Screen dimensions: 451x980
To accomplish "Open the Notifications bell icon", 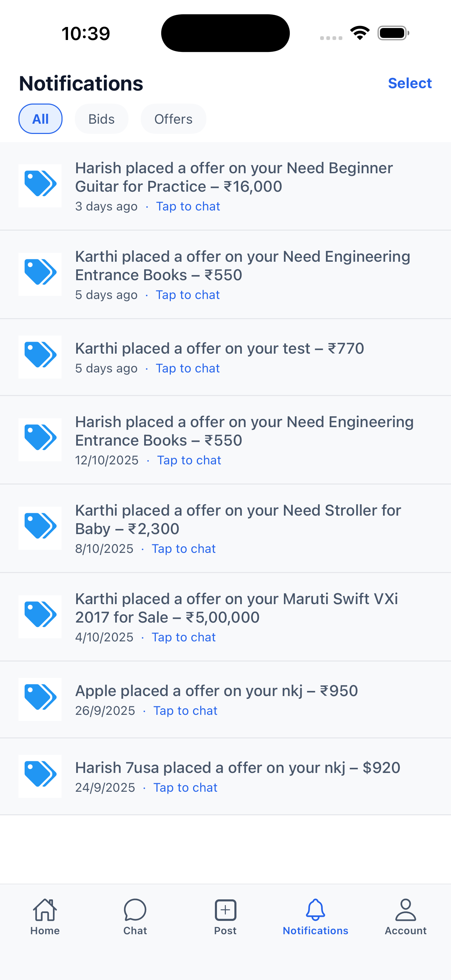I will (315, 910).
